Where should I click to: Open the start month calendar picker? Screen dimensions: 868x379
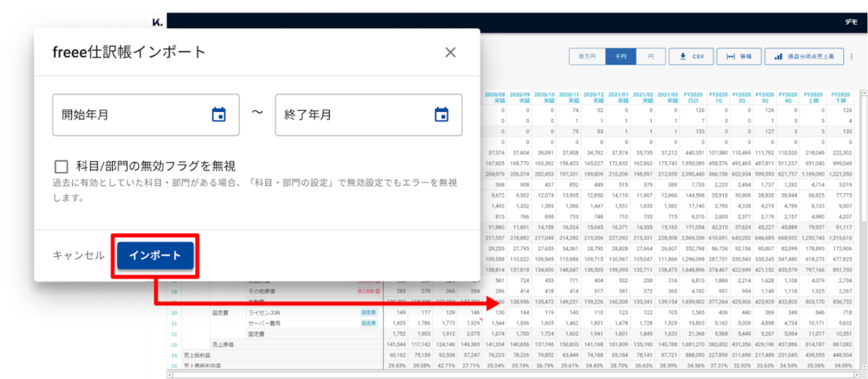(219, 114)
